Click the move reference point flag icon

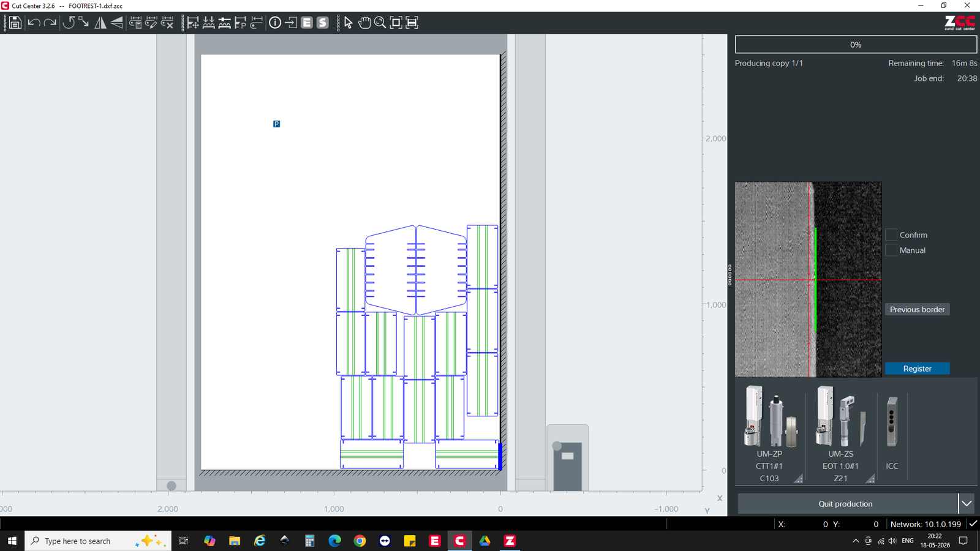pos(193,23)
